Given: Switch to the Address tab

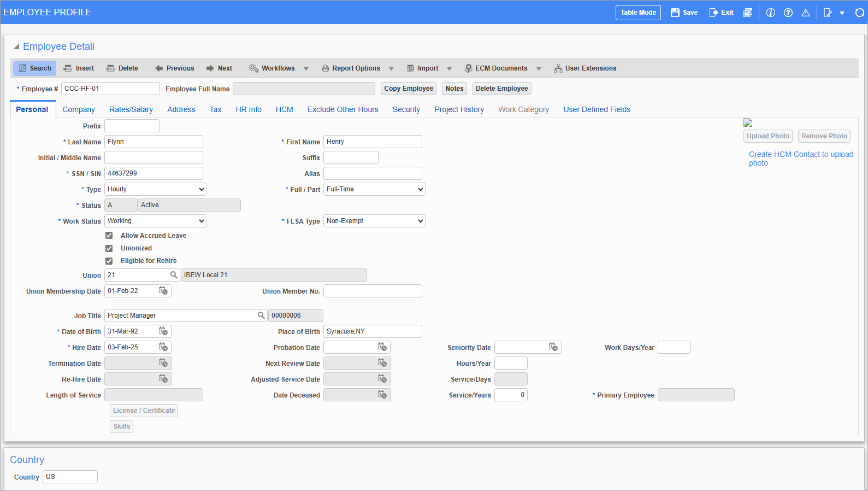Looking at the screenshot, I should 181,109.
